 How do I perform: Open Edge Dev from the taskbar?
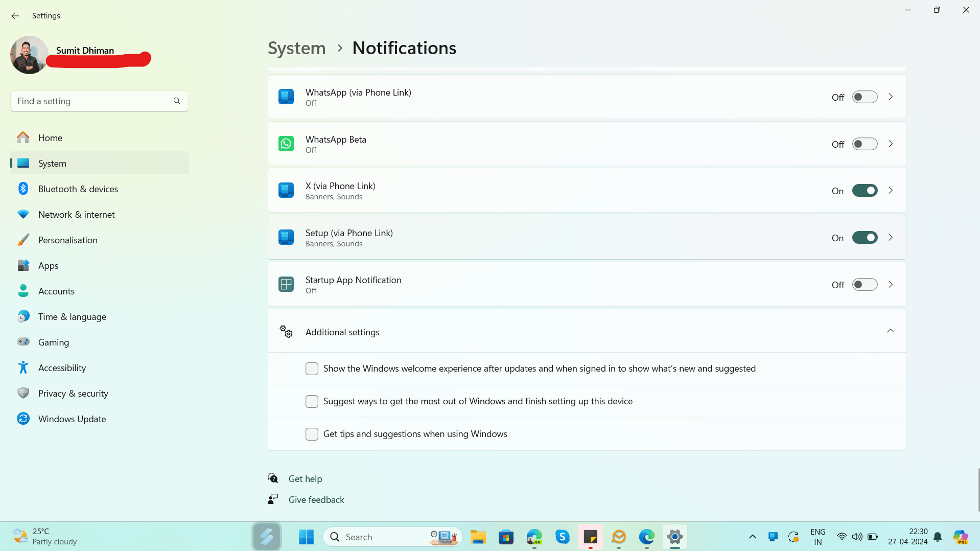pyautogui.click(x=534, y=537)
